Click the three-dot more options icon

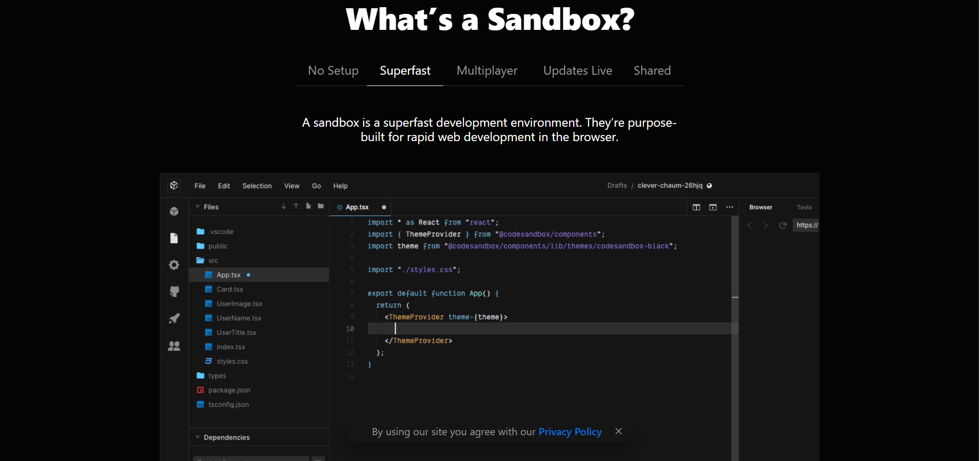pyautogui.click(x=729, y=207)
